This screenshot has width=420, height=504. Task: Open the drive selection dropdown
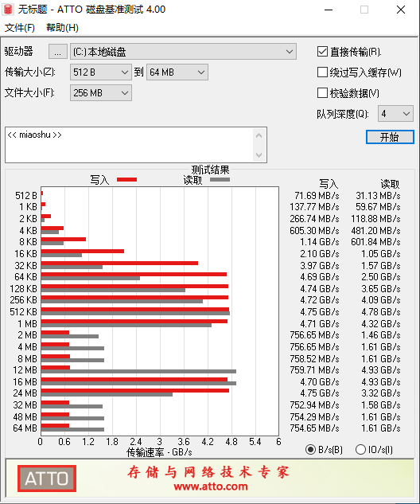183,52
